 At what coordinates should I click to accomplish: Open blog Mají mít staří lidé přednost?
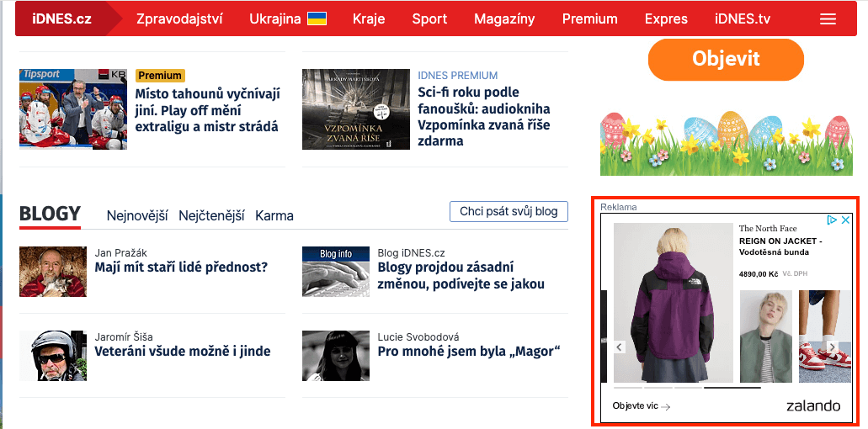[x=181, y=267]
